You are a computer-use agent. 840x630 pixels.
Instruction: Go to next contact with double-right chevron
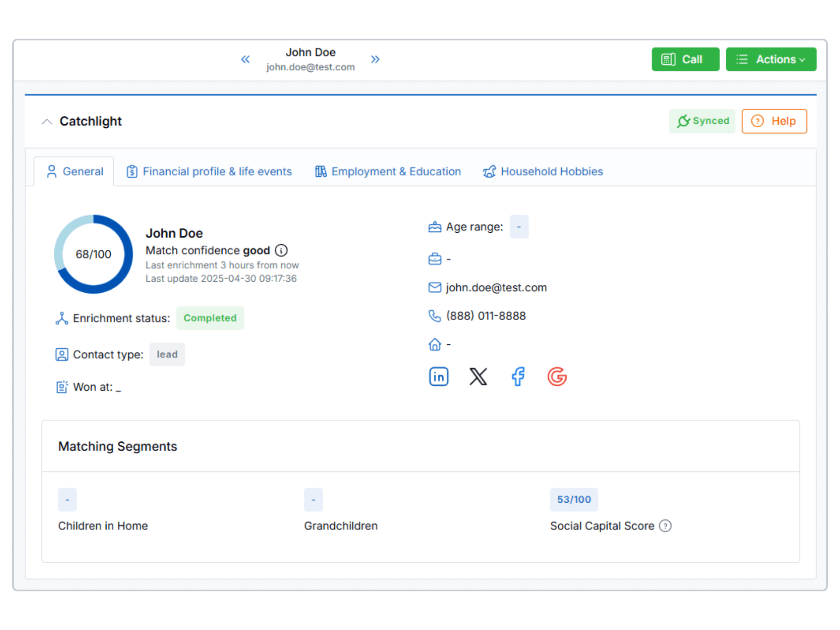click(375, 59)
